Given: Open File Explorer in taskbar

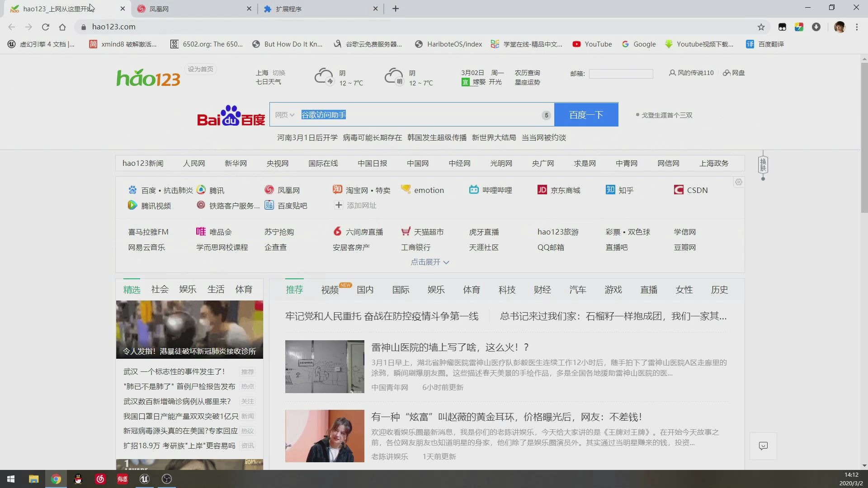Looking at the screenshot, I should [x=33, y=479].
